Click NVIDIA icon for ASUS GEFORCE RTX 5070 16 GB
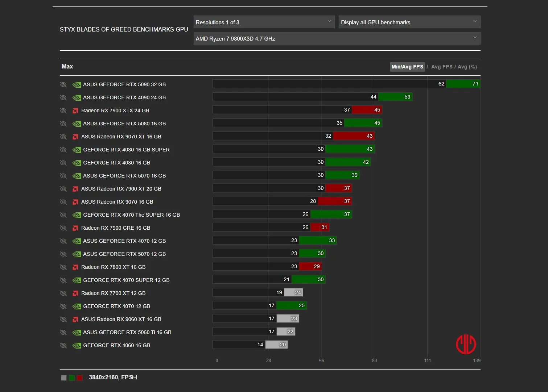This screenshot has width=548, height=392. [77, 176]
